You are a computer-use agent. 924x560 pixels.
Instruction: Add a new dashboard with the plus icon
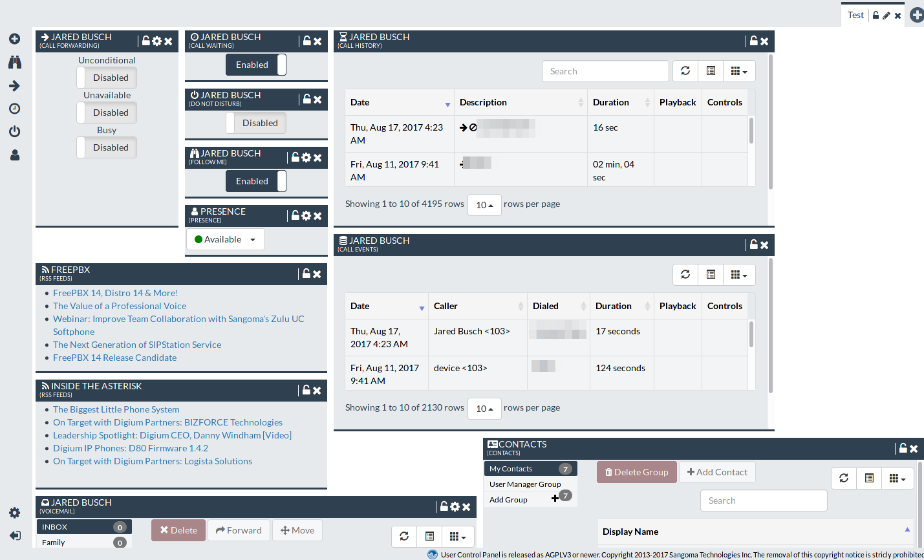click(x=916, y=14)
